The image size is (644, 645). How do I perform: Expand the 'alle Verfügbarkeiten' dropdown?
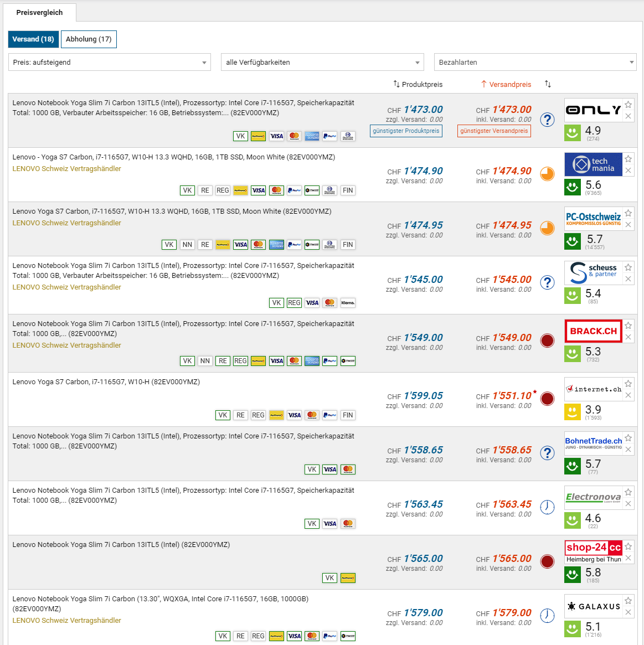click(322, 62)
